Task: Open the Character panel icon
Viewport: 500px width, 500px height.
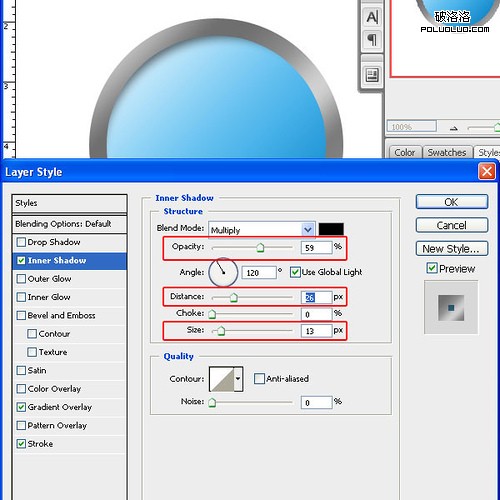Action: tap(372, 17)
